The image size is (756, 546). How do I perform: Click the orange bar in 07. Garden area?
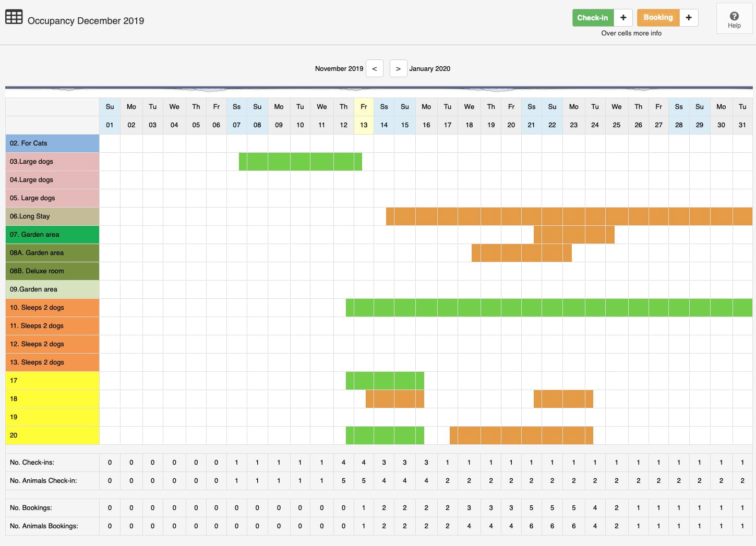click(574, 235)
